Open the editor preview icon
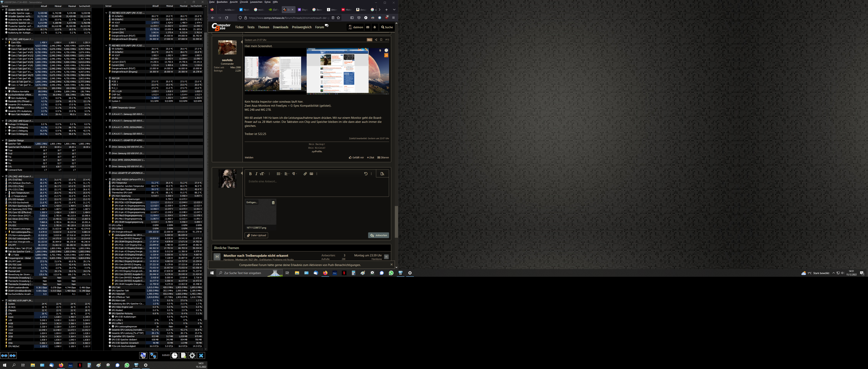This screenshot has width=868, height=369. (x=382, y=174)
